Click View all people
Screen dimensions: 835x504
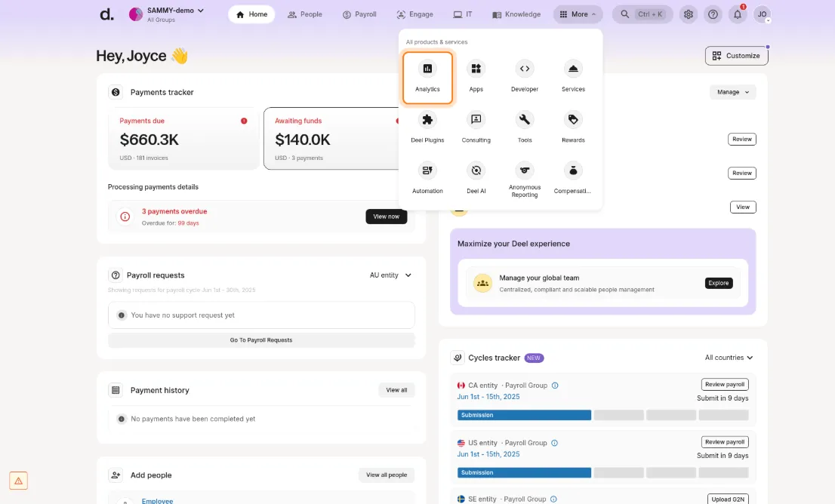386,475
